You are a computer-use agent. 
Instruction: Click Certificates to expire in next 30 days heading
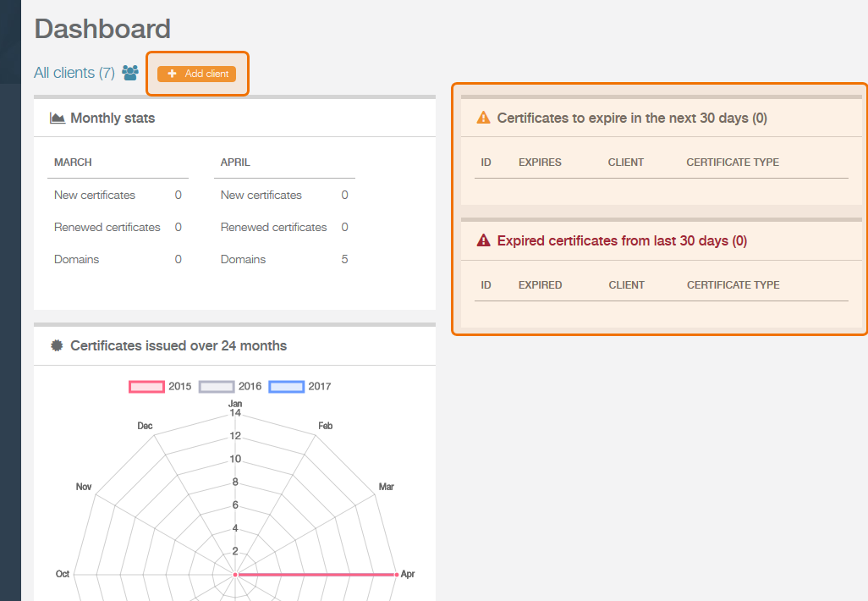(x=632, y=118)
